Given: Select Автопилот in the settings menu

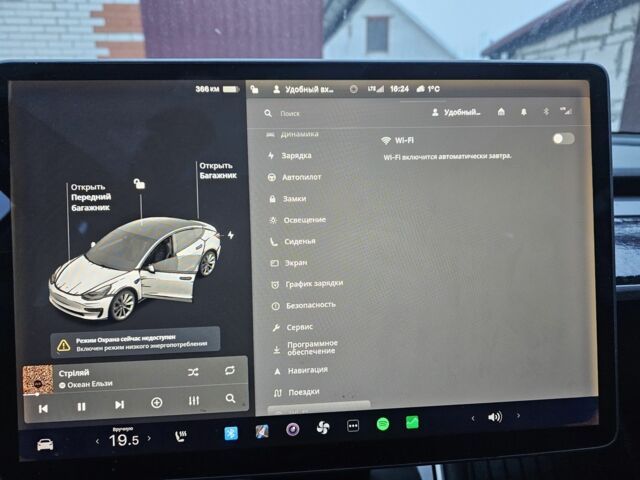Looking at the screenshot, I should pyautogui.click(x=302, y=177).
